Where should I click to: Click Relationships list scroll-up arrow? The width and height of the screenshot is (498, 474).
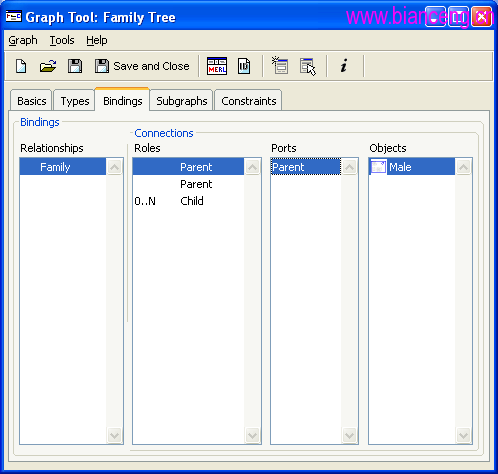(114, 167)
